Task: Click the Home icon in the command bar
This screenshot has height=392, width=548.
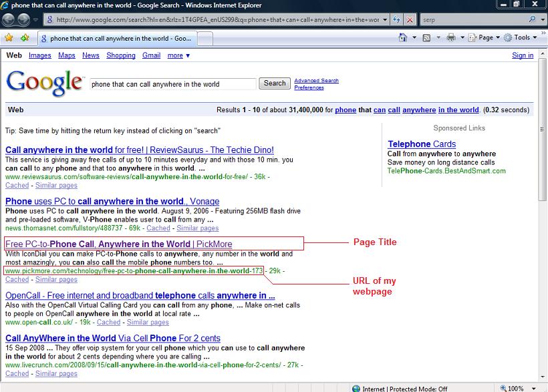Action: pos(403,37)
